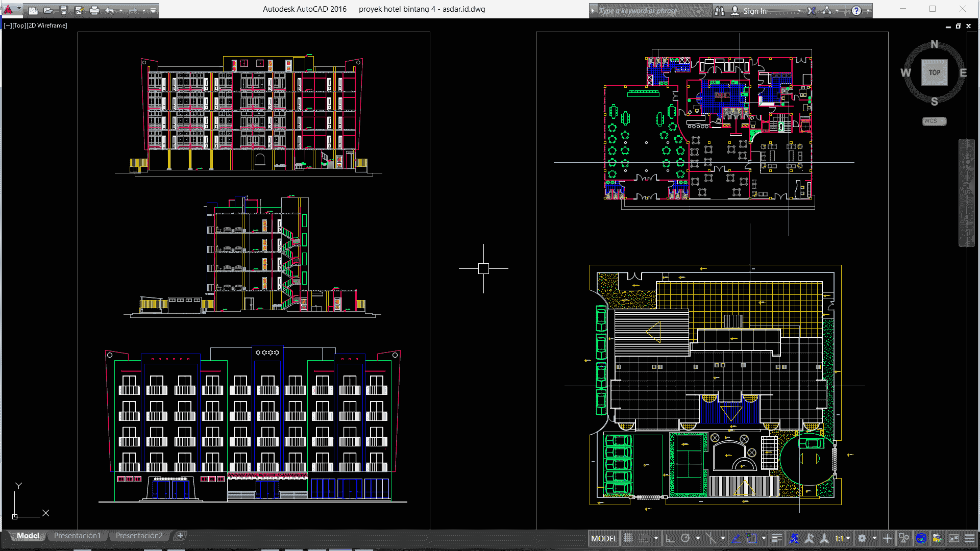The height and width of the screenshot is (551, 980).
Task: Toggle annotation auto-scale icon
Action: [x=809, y=538]
